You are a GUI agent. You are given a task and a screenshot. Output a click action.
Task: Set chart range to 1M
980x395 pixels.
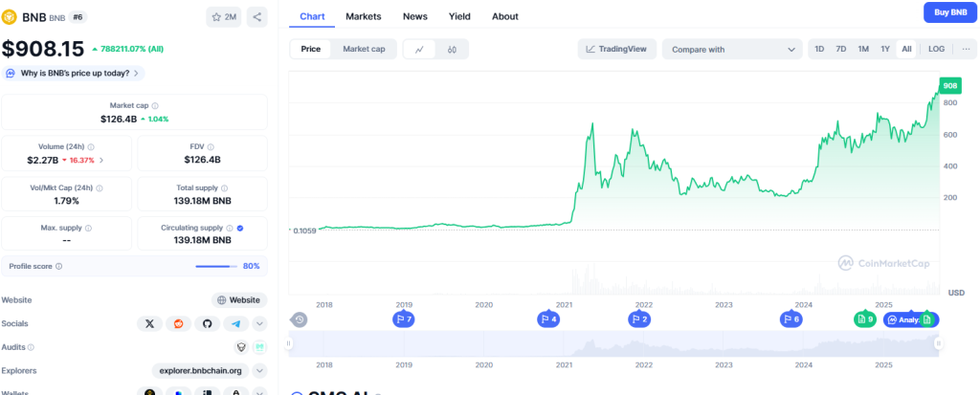coord(863,49)
